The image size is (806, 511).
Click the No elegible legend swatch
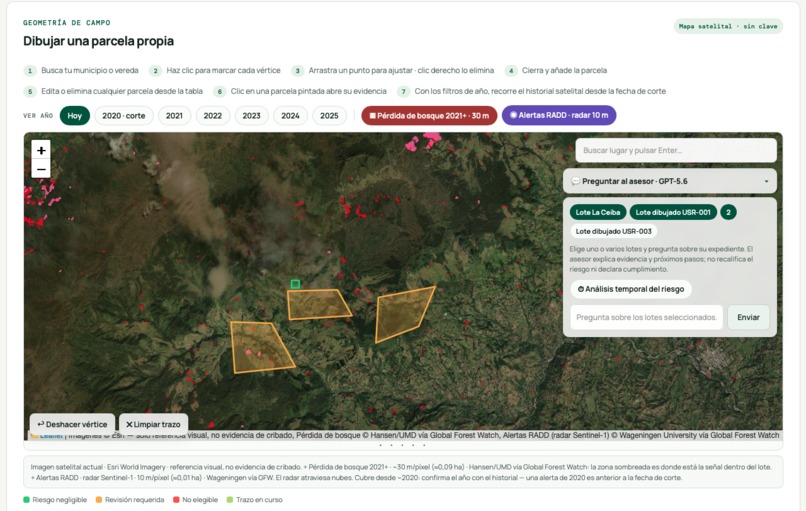pos(176,500)
